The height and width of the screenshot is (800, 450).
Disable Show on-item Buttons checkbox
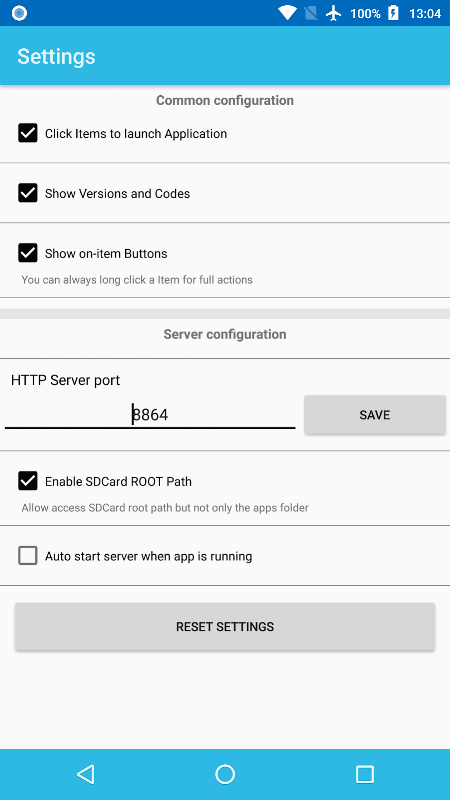coord(28,253)
